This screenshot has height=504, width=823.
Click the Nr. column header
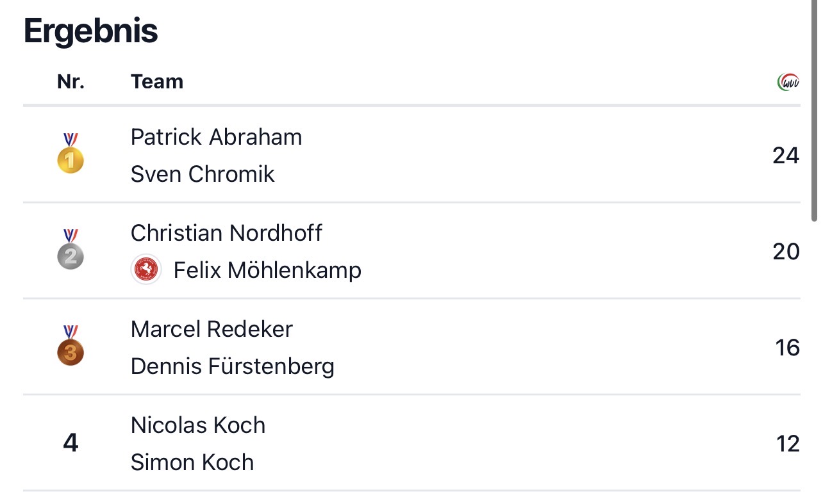pyautogui.click(x=71, y=82)
